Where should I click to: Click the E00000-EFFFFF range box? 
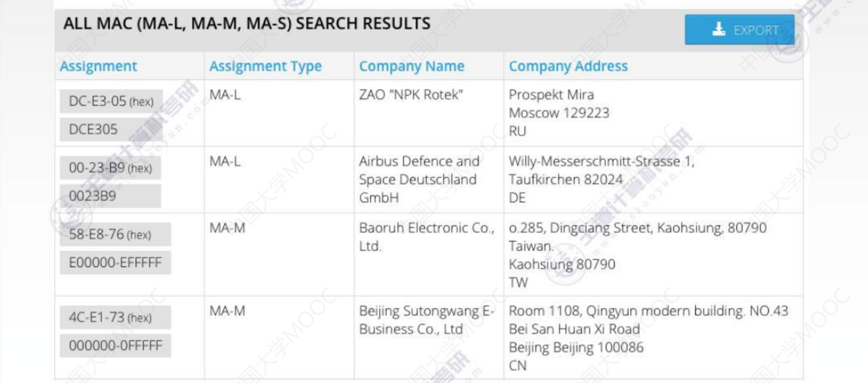click(115, 263)
